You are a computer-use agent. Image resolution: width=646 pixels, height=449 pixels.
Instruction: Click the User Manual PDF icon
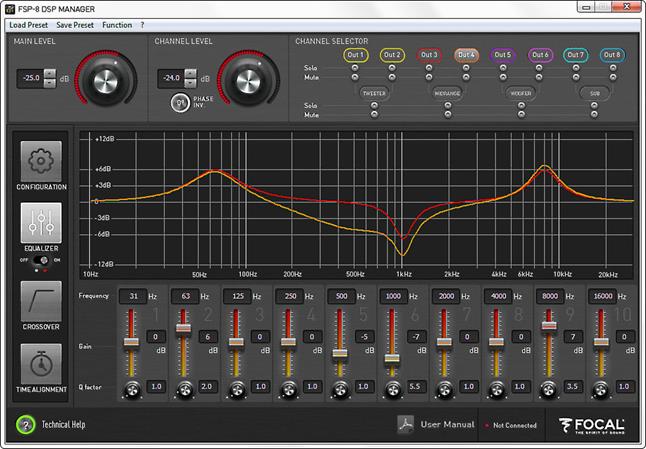(405, 424)
